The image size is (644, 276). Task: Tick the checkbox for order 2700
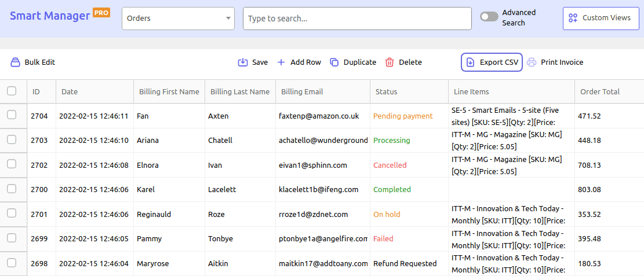pos(12,189)
